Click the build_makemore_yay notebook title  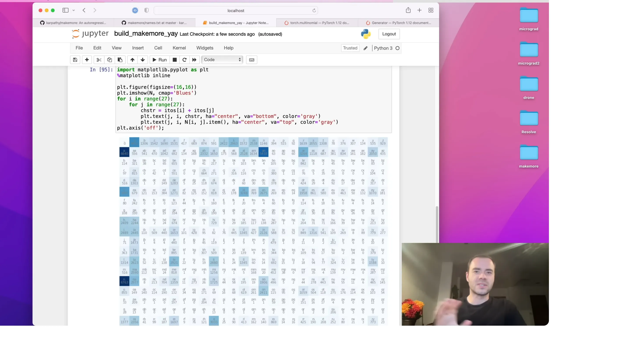146,33
